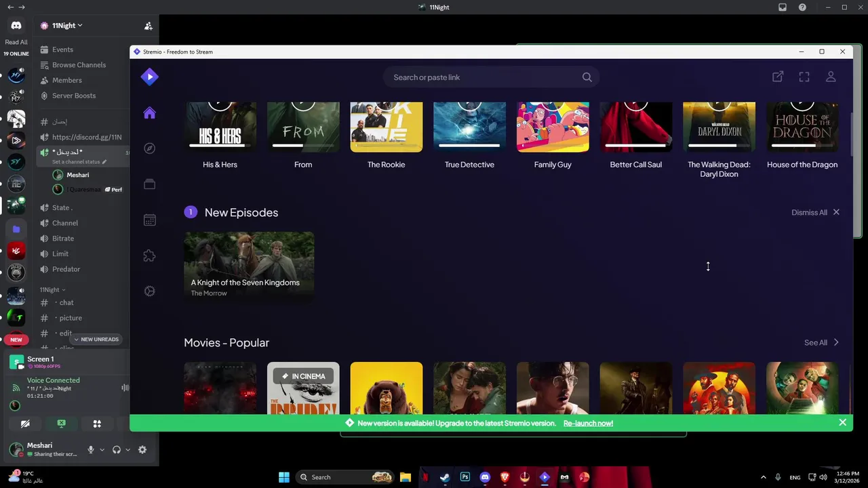Open File Explorer from the taskbar
868x488 pixels.
[405, 477]
